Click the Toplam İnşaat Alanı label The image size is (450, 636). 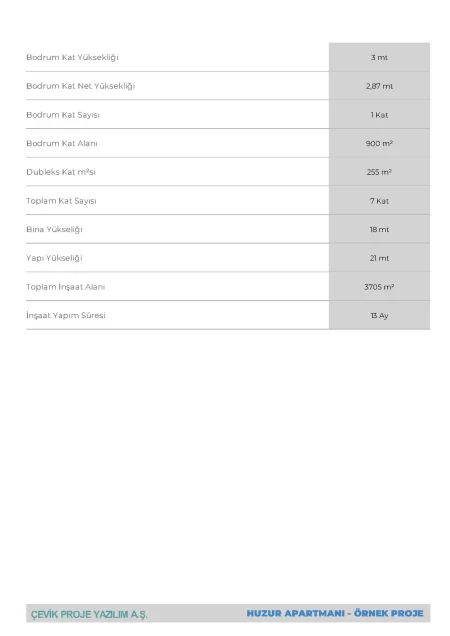[x=66, y=287]
